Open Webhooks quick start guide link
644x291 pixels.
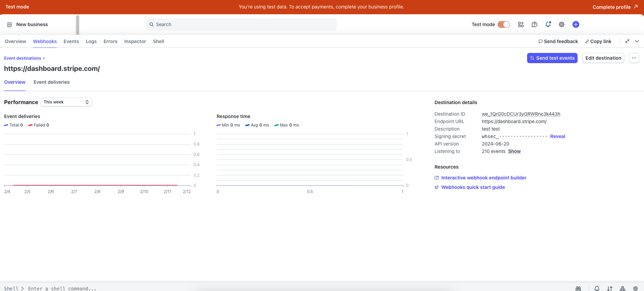(x=473, y=187)
